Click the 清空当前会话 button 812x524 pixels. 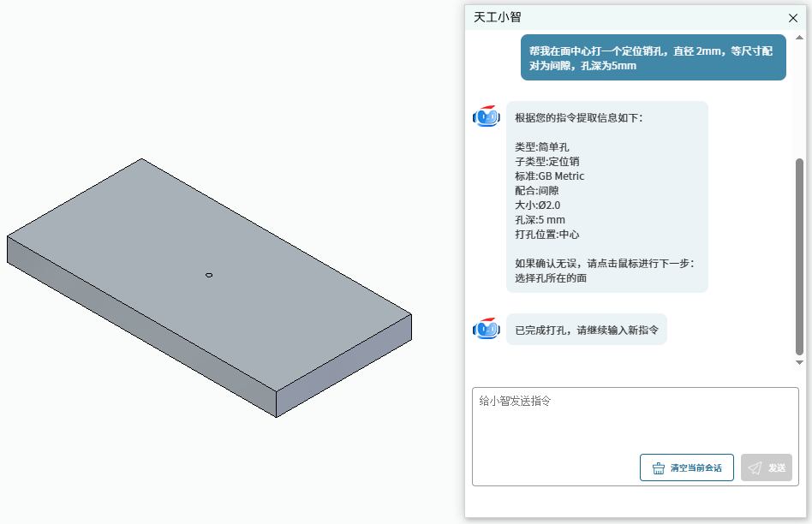click(x=687, y=467)
